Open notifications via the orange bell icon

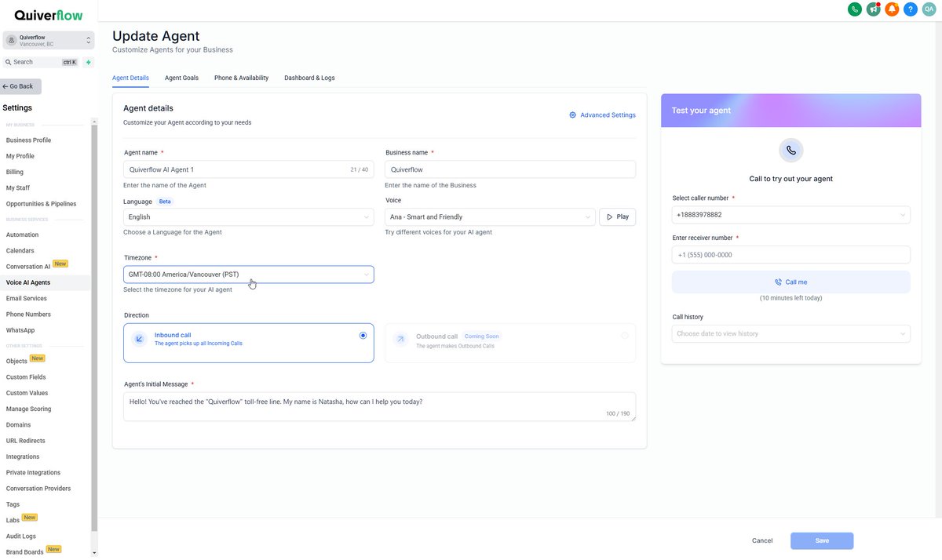tap(892, 9)
